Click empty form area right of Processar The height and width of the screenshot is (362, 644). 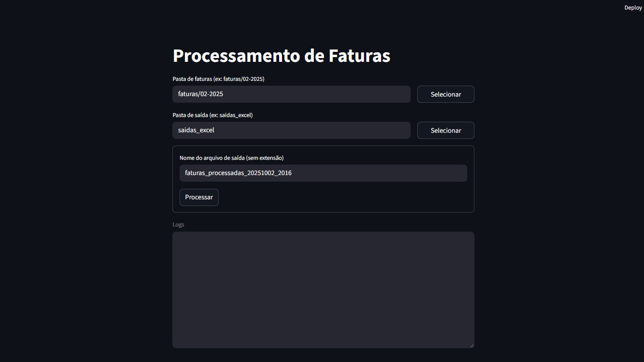pyautogui.click(x=343, y=197)
